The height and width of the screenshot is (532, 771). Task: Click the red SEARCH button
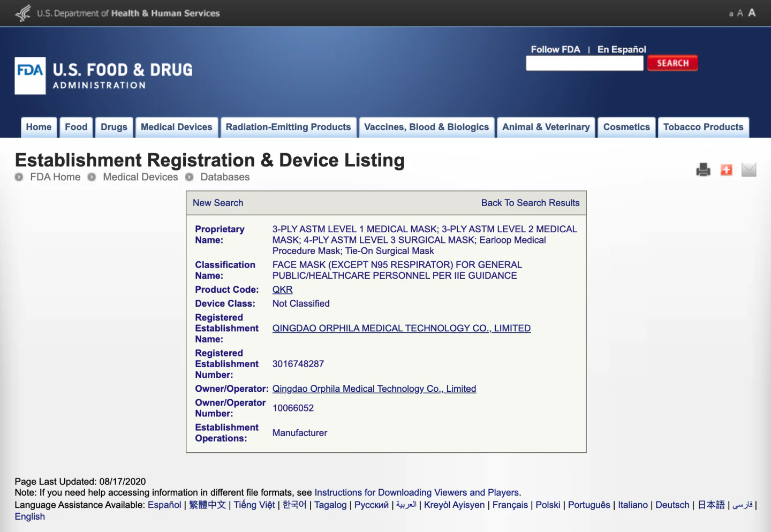[672, 63]
